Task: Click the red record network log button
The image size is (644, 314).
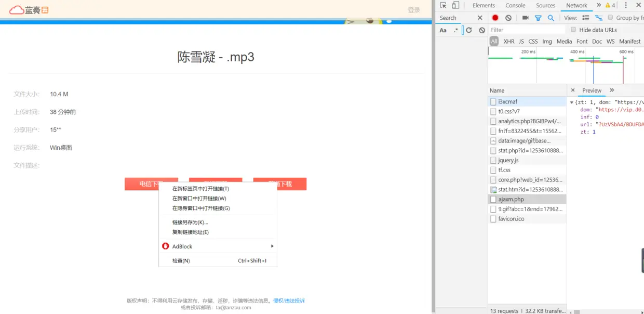Action: pos(495,18)
